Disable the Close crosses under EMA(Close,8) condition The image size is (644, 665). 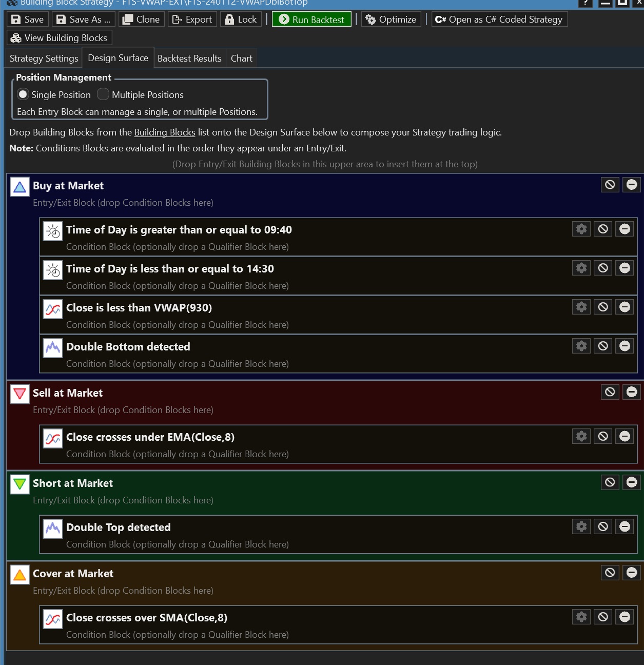(603, 436)
